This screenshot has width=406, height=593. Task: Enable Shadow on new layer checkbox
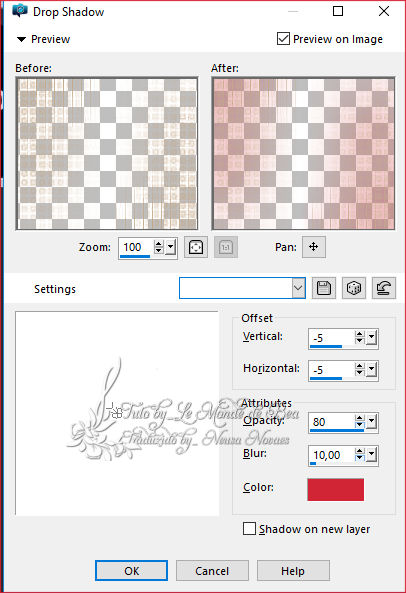pos(249,528)
